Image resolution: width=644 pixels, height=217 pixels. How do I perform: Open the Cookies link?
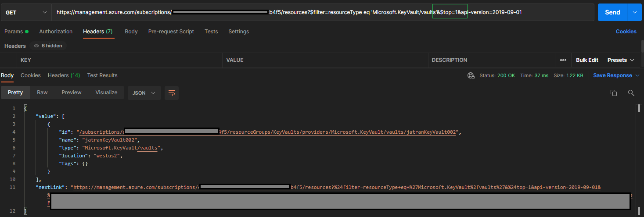pyautogui.click(x=626, y=32)
